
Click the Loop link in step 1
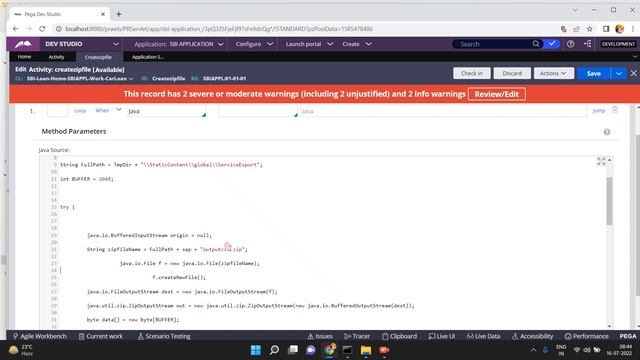tap(80, 111)
